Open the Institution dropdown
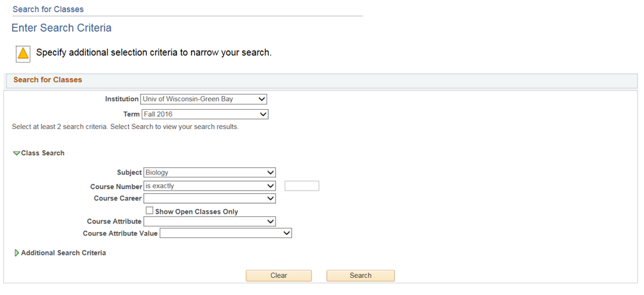The width and height of the screenshot is (644, 295). pos(203,99)
